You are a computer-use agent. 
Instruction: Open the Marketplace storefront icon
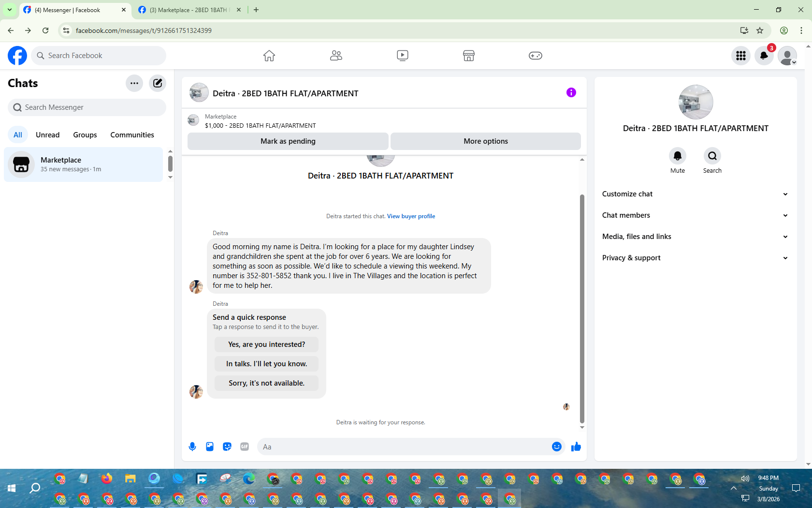point(469,56)
